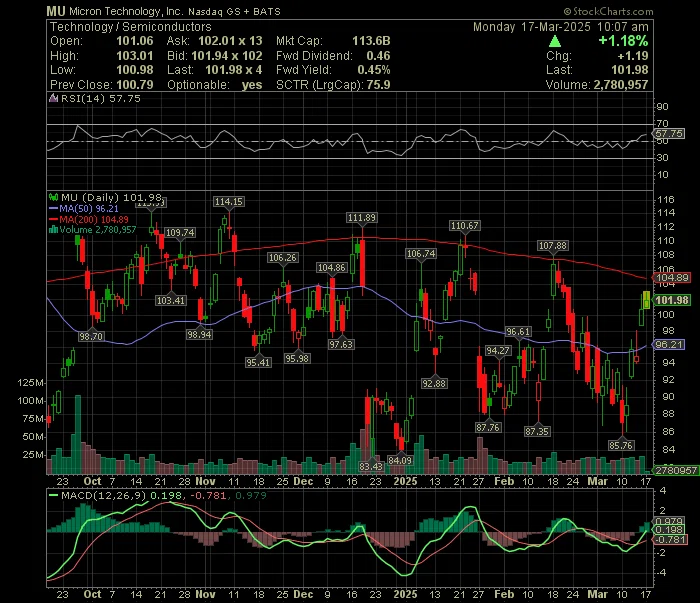Click the Mkt Cap value 113.6B
Image resolution: width=700 pixels, height=603 pixels.
(371, 41)
